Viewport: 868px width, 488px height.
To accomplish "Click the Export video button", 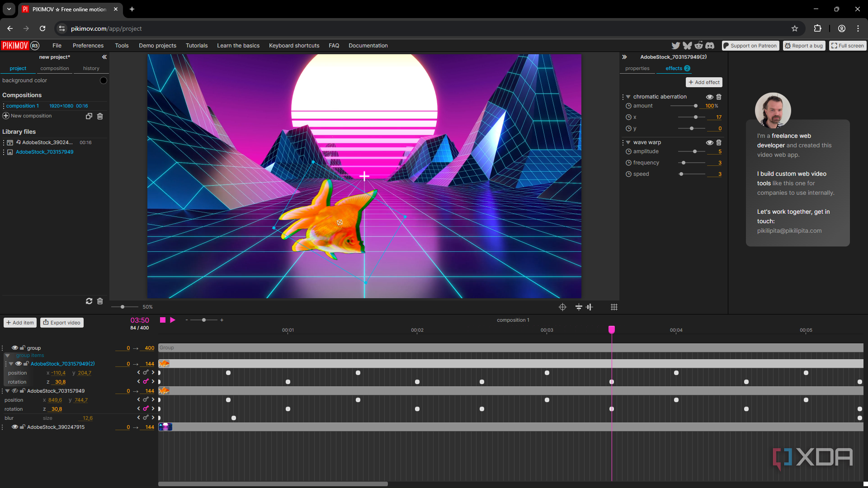I will pyautogui.click(x=62, y=323).
